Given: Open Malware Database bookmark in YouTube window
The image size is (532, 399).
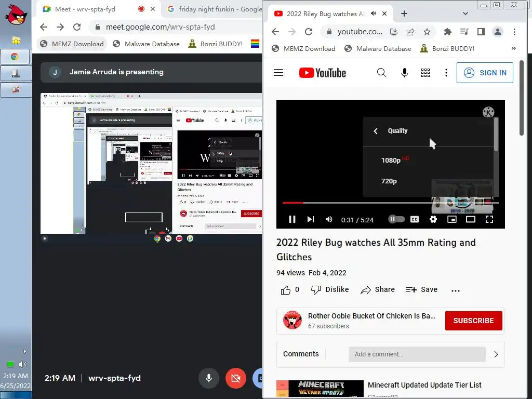Looking at the screenshot, I should pyautogui.click(x=378, y=48).
